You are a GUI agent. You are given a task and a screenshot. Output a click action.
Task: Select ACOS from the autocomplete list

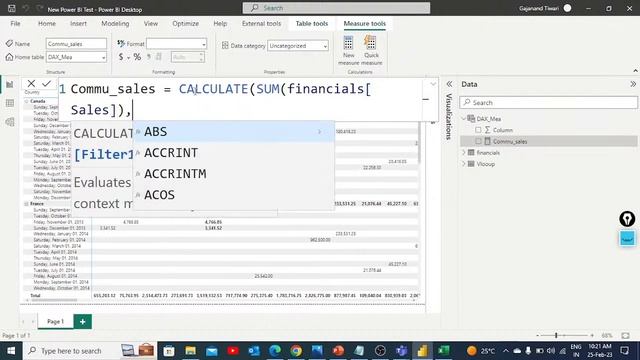coord(233,195)
